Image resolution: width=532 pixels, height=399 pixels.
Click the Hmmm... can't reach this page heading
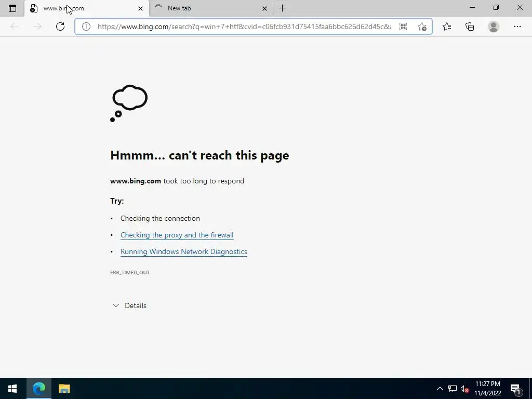(x=199, y=155)
